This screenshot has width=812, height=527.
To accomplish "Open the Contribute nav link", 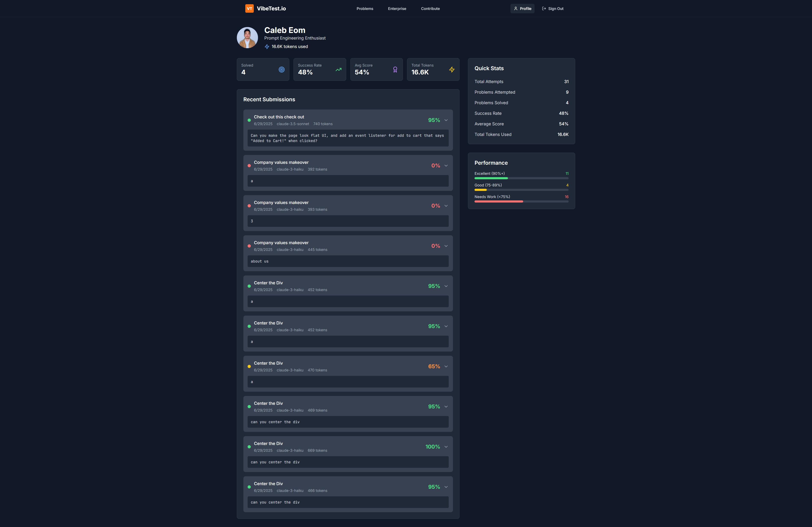I will pyautogui.click(x=430, y=8).
